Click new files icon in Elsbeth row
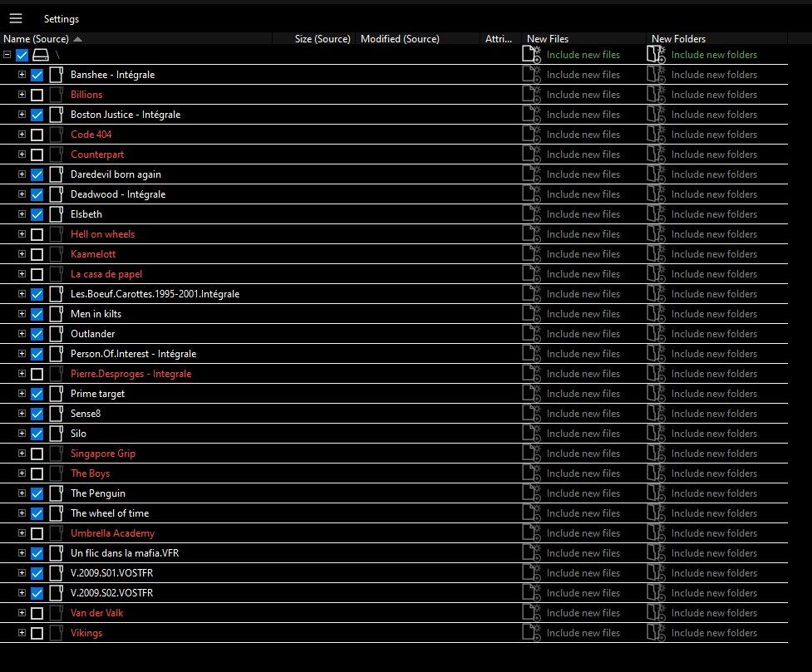Viewport: 812px width, 672px height. (x=531, y=213)
